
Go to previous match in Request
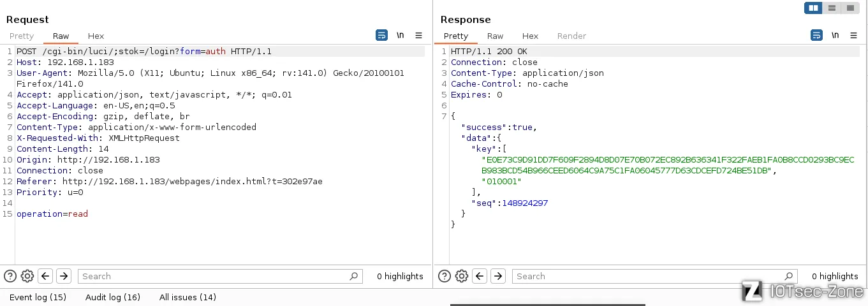45,276
